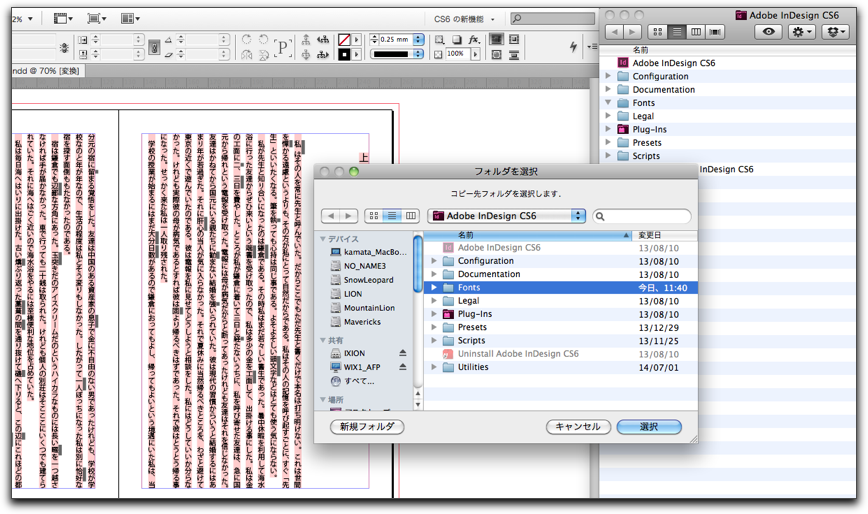
Task: Set Finder window to column view
Action: (x=695, y=32)
